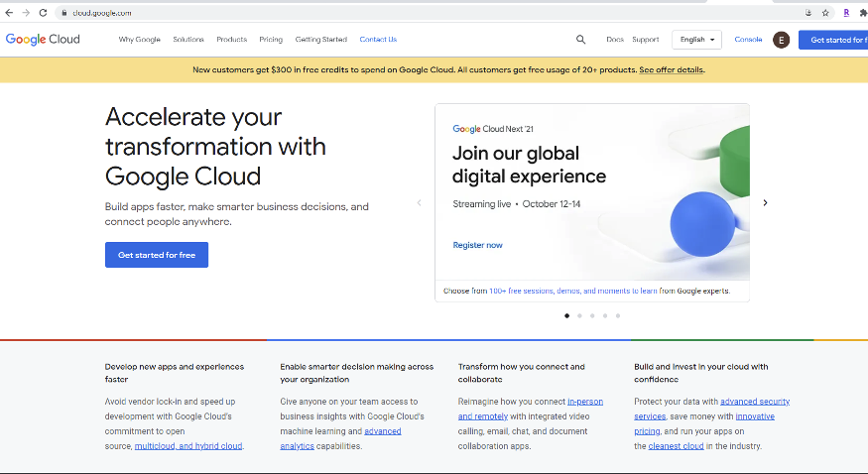This screenshot has width=868, height=474.
Task: Open the advanced analytics link
Action: pyautogui.click(x=340, y=438)
